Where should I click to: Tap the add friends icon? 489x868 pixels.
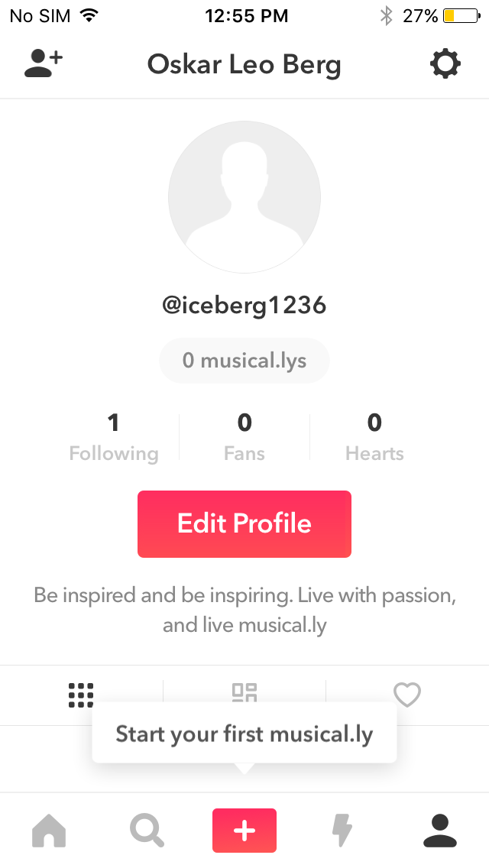point(43,64)
